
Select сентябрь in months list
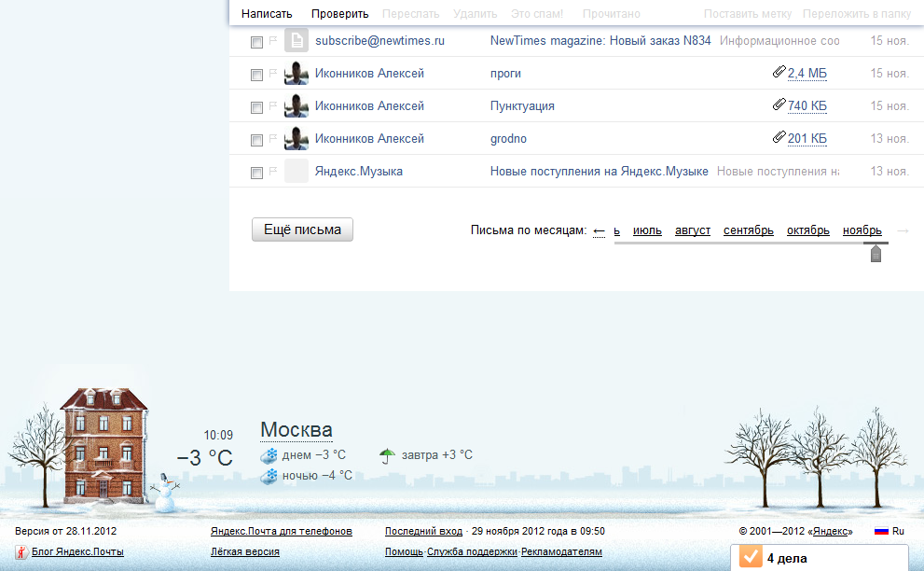pyautogui.click(x=749, y=230)
